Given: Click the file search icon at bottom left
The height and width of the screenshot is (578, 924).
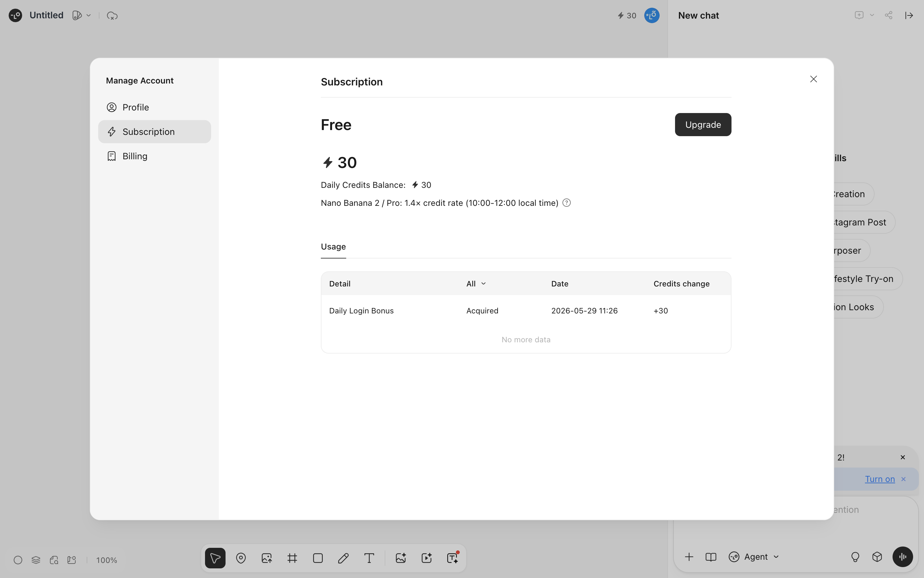Looking at the screenshot, I should point(54,560).
